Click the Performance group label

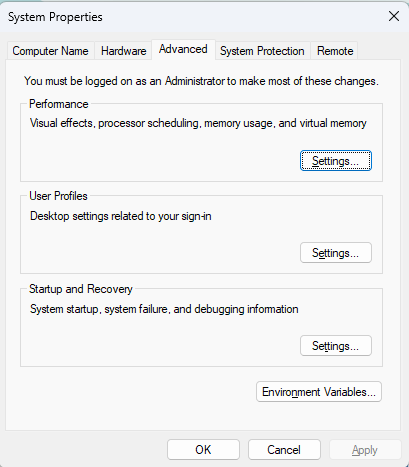click(x=59, y=104)
